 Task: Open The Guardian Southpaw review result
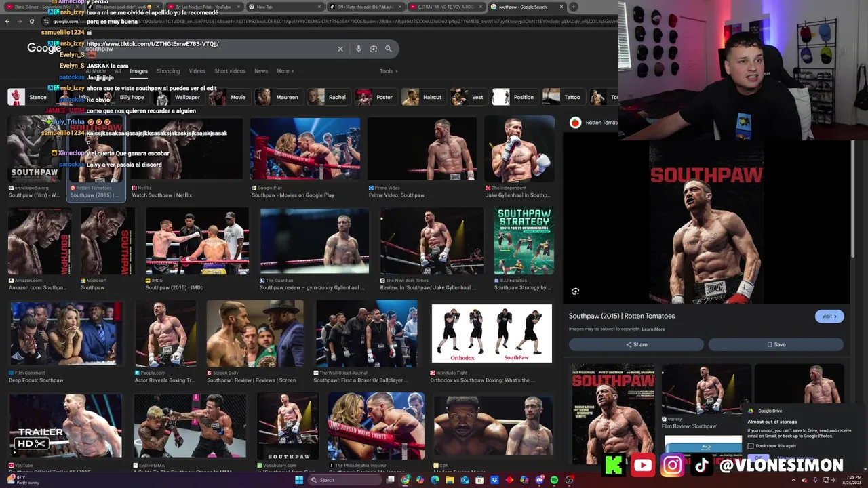pyautogui.click(x=314, y=249)
